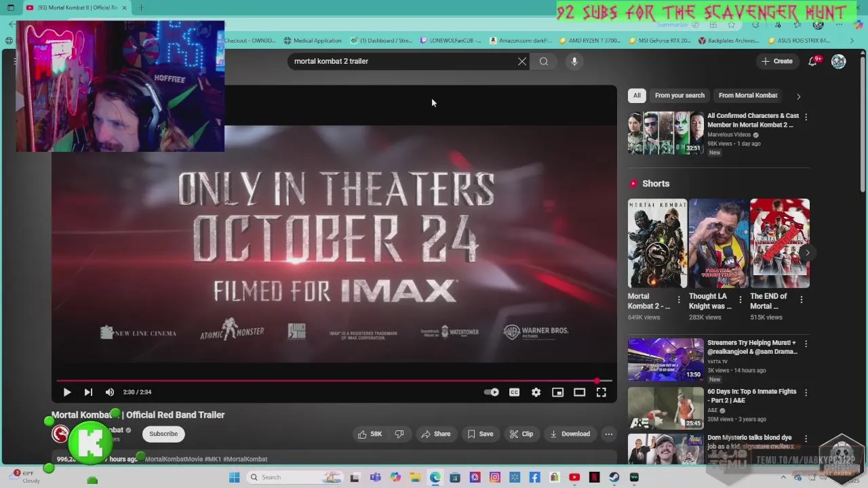Open 'AMD RYZEN 7 3700...' bookmark
This screenshot has width=868, height=488.
pyautogui.click(x=590, y=41)
